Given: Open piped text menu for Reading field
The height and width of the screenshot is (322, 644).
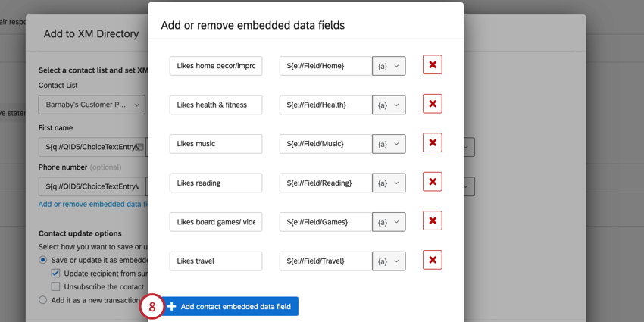Looking at the screenshot, I should [x=389, y=183].
